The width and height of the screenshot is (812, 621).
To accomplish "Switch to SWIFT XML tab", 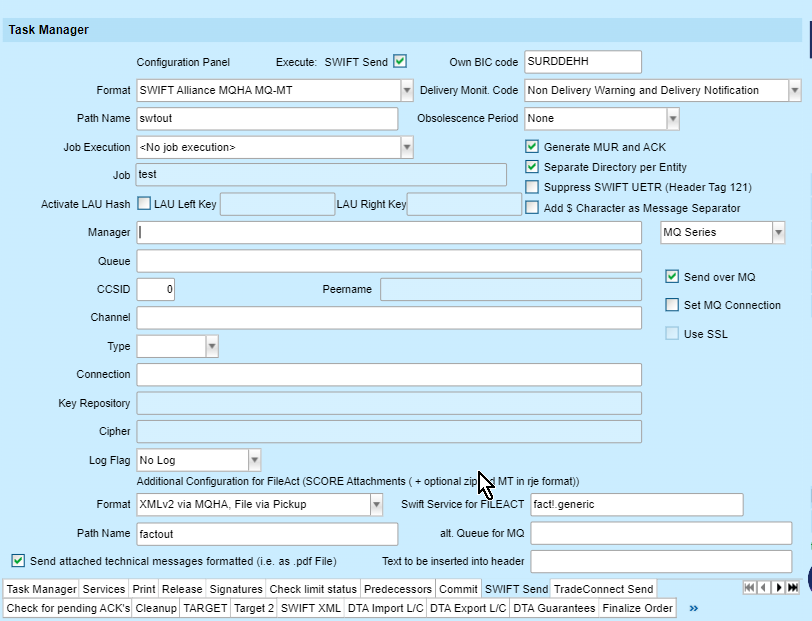I will point(311,608).
